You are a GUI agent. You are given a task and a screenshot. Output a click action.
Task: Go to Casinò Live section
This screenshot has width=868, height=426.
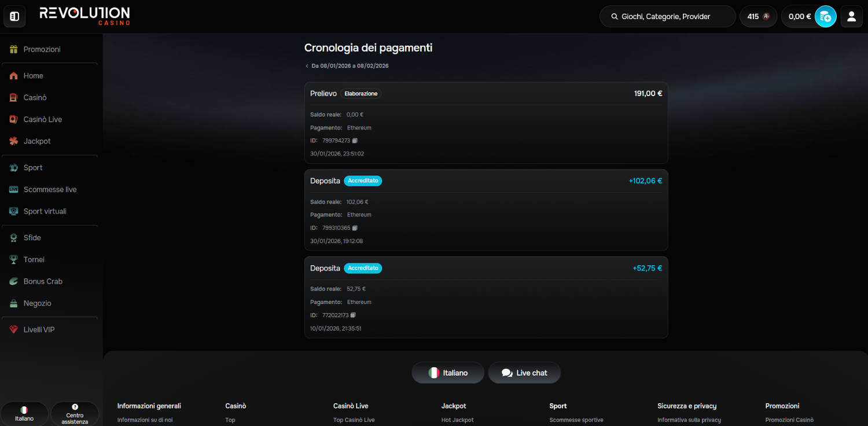coord(42,120)
